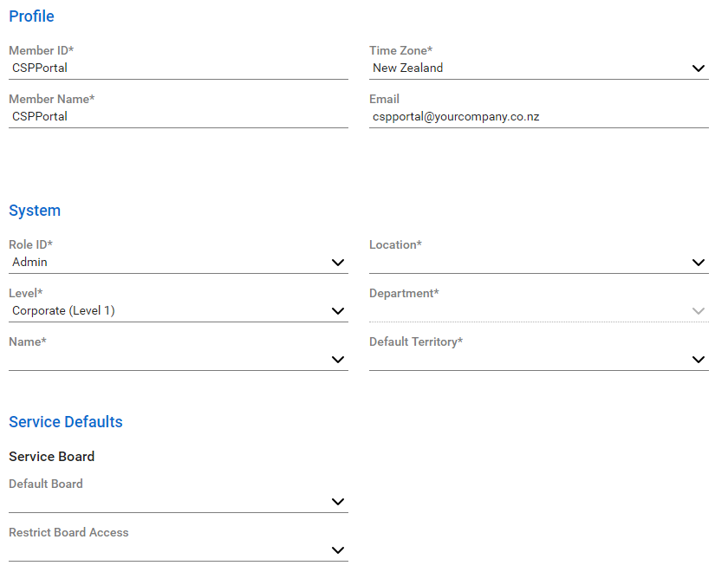This screenshot has width=728, height=585.
Task: Click the System section heading
Action: click(35, 211)
